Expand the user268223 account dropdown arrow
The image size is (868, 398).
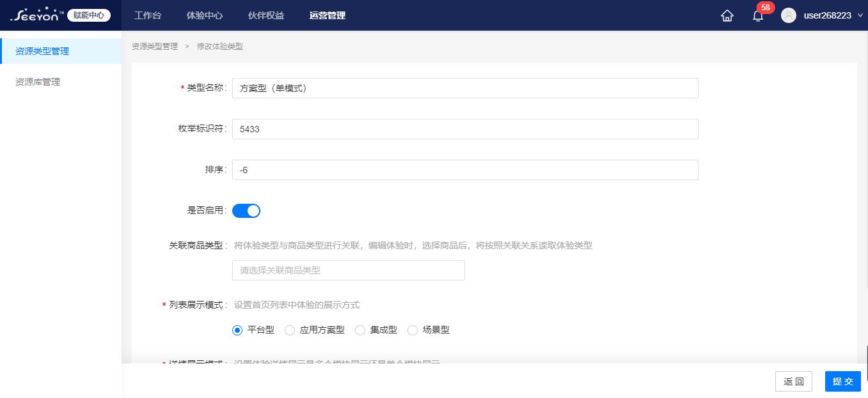pos(860,15)
